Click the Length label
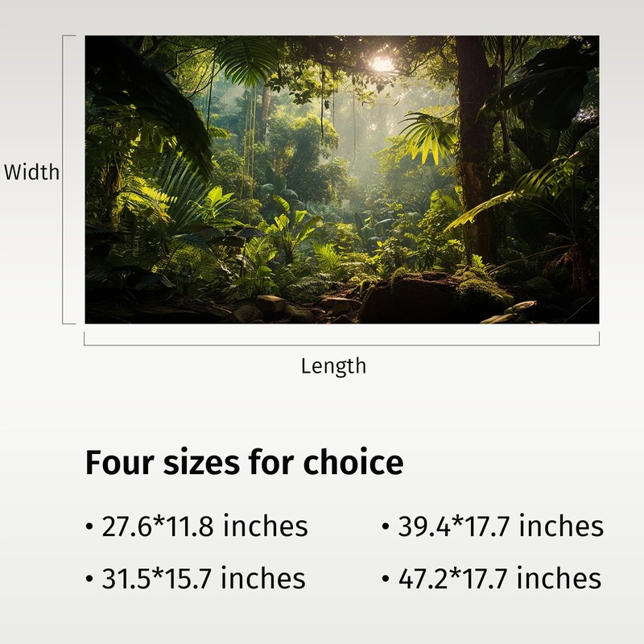The height and width of the screenshot is (644, 644). coord(333,366)
